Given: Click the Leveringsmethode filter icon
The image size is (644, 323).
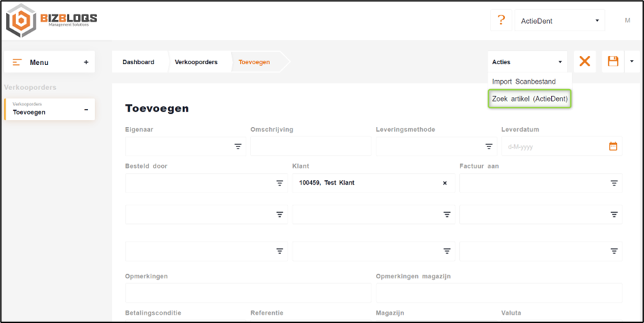Looking at the screenshot, I should pyautogui.click(x=489, y=147).
